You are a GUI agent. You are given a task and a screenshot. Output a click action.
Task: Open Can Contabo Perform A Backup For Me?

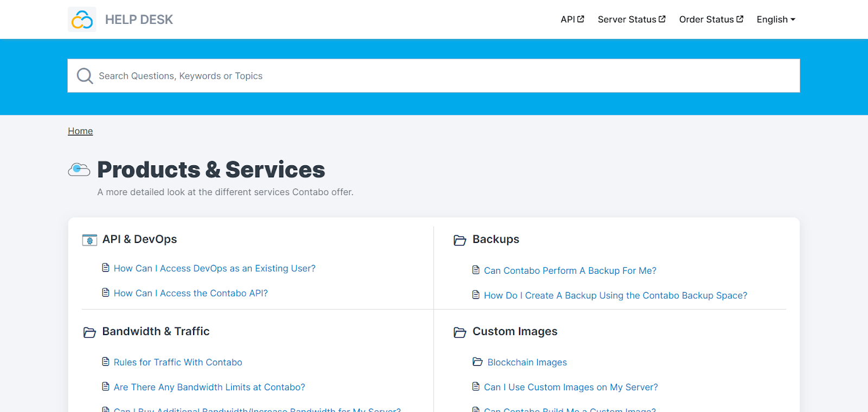[570, 271]
